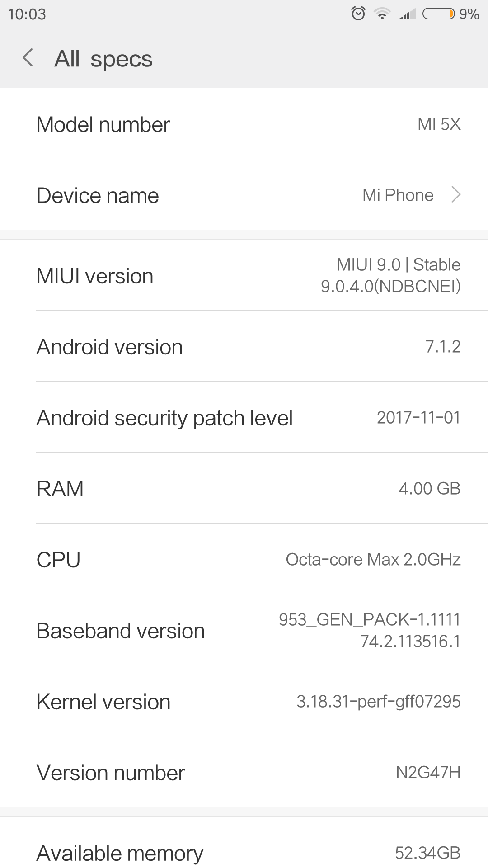Tap the Android version row

pos(244,347)
